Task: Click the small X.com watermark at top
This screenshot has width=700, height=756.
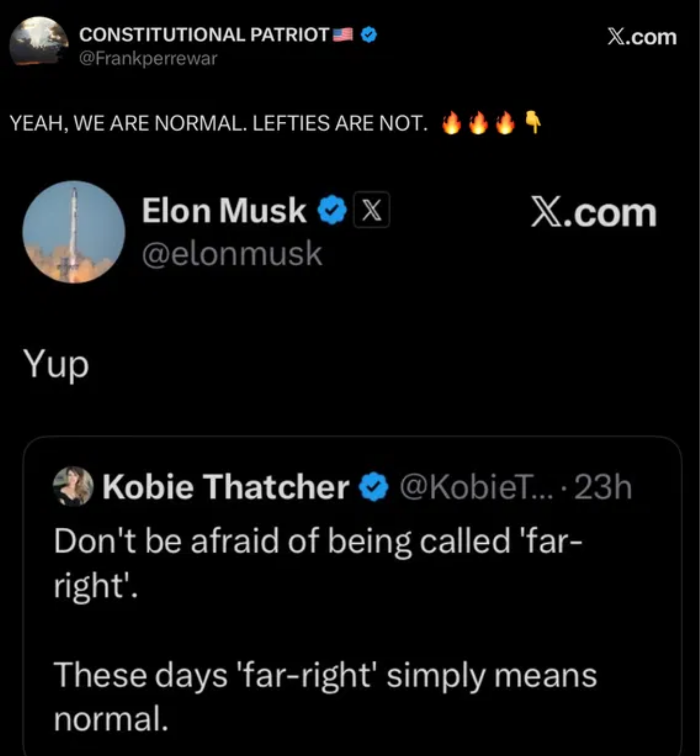Action: [642, 37]
